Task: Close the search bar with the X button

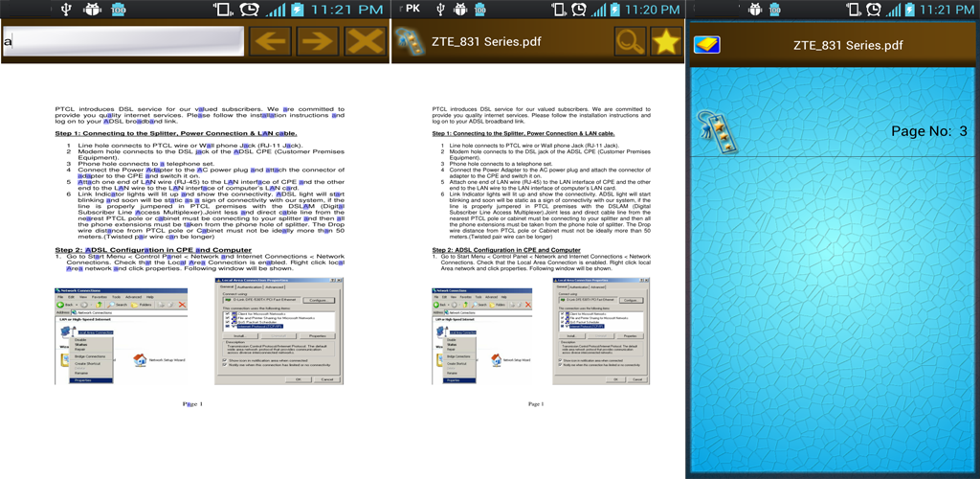Action: (365, 42)
